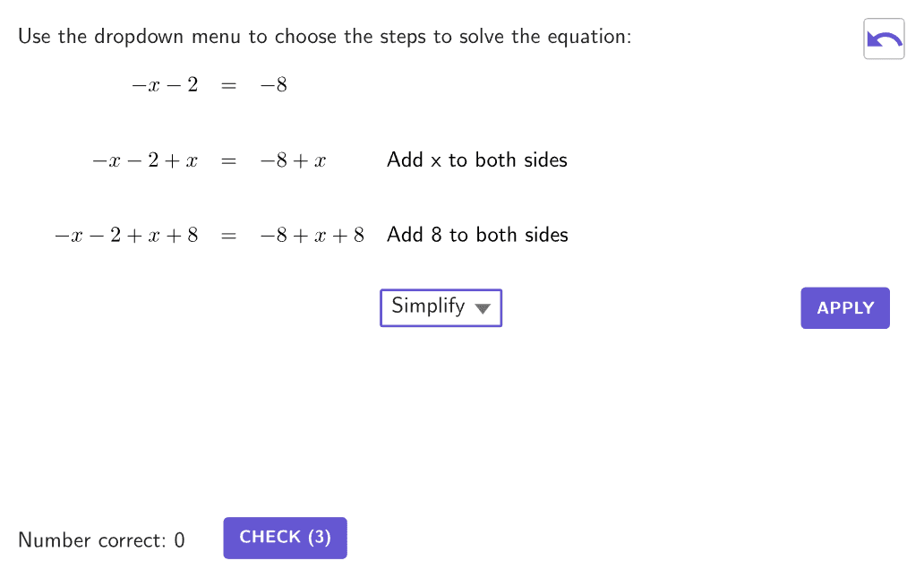Click the expression −x − 2 + x + 8

click(x=125, y=236)
